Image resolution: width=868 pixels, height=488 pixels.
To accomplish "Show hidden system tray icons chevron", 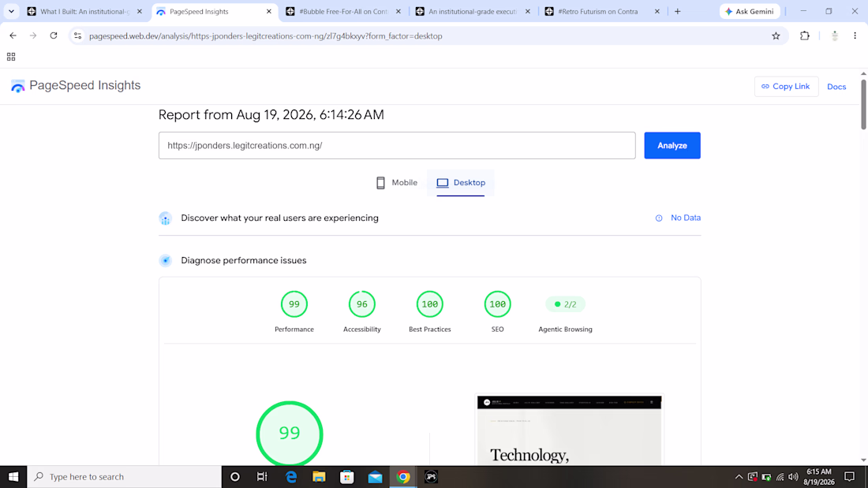I will click(x=739, y=476).
